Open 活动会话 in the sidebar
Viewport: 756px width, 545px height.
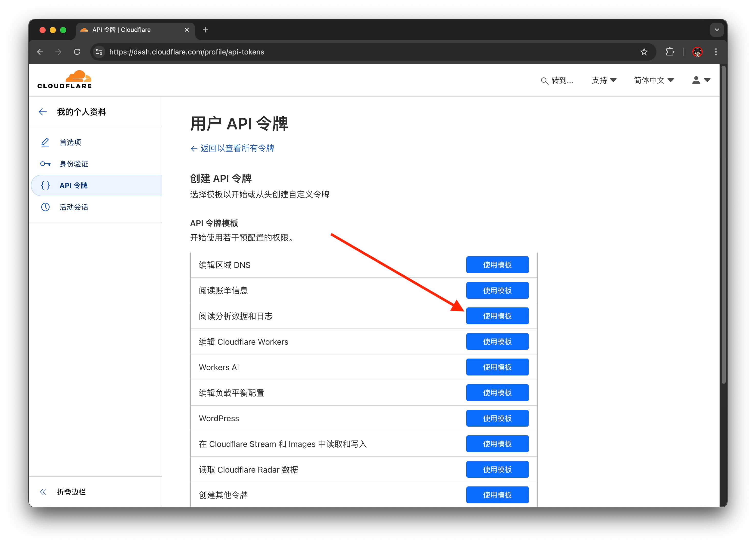96,207
